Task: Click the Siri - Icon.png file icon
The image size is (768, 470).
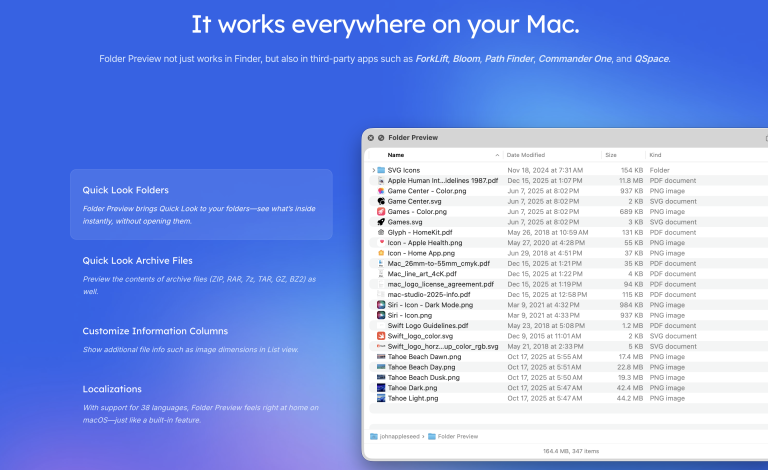Action: 381,315
